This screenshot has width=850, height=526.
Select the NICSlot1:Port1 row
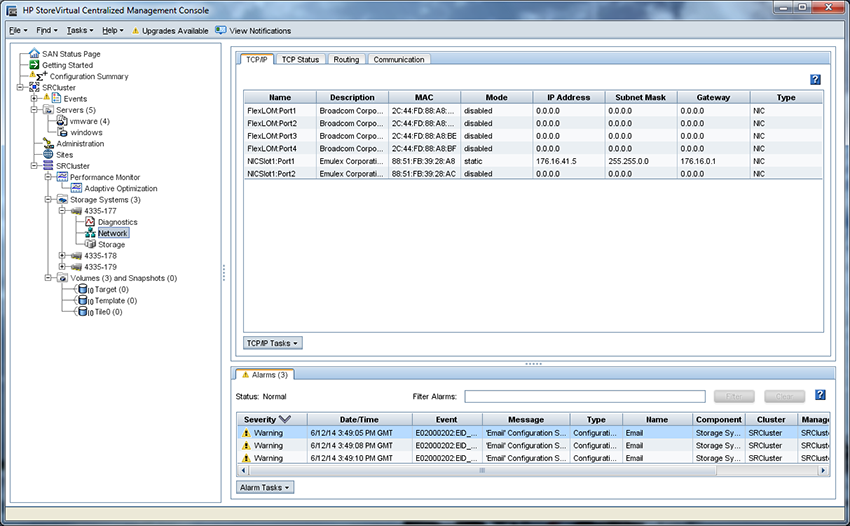pyautogui.click(x=533, y=161)
